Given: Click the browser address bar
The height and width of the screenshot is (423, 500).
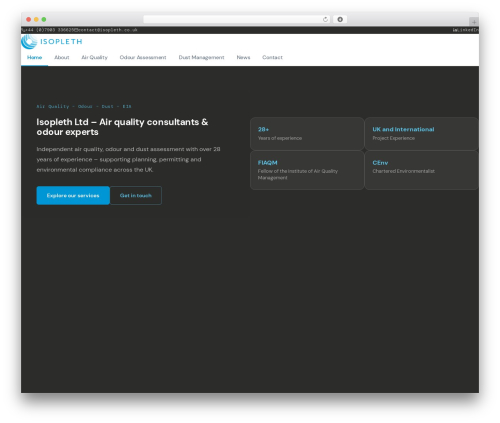Looking at the screenshot, I should point(237,19).
